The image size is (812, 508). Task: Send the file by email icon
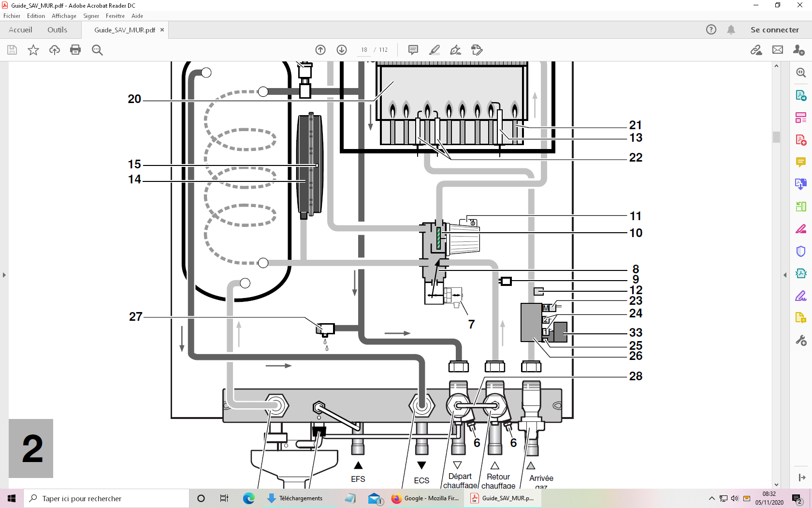pyautogui.click(x=778, y=50)
